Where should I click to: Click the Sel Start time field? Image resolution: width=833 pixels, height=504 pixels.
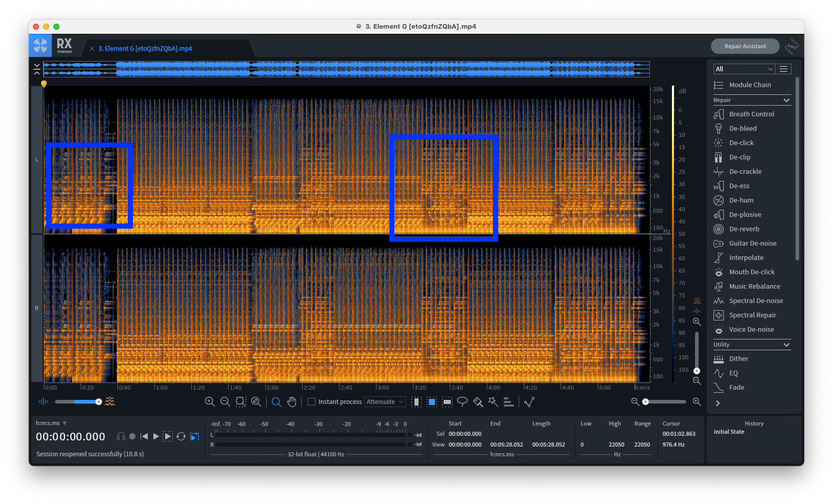(465, 434)
